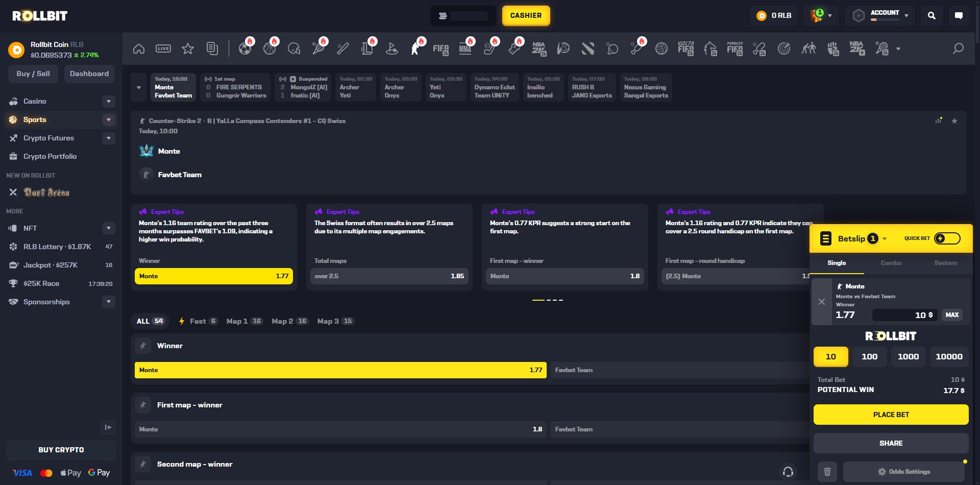Switch to the System betslip tab
The height and width of the screenshot is (485, 980).
click(x=945, y=263)
